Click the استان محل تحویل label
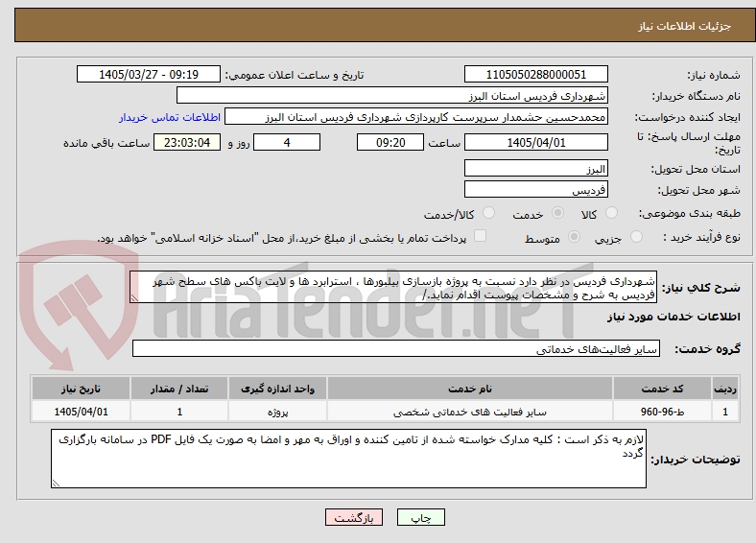This screenshot has width=756, height=543. click(696, 169)
